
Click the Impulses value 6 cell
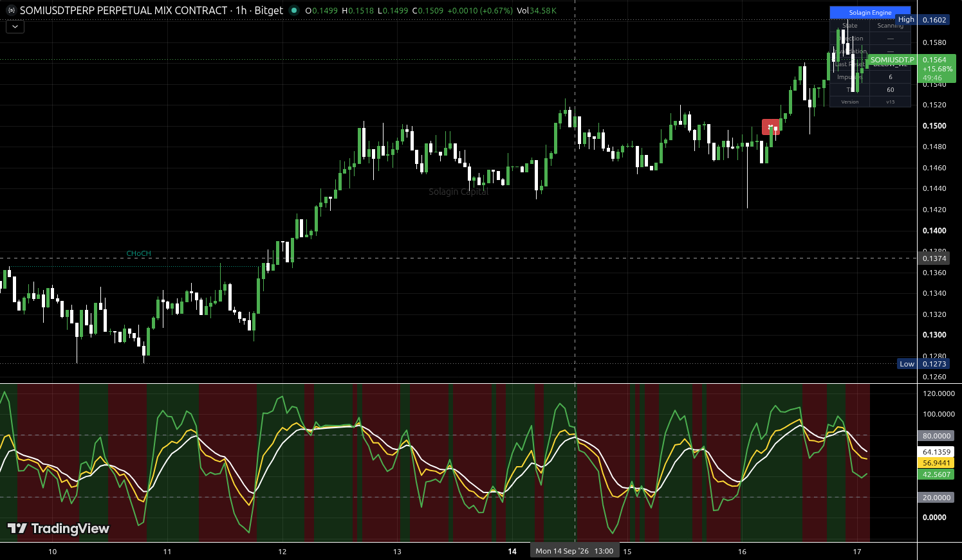(x=891, y=77)
